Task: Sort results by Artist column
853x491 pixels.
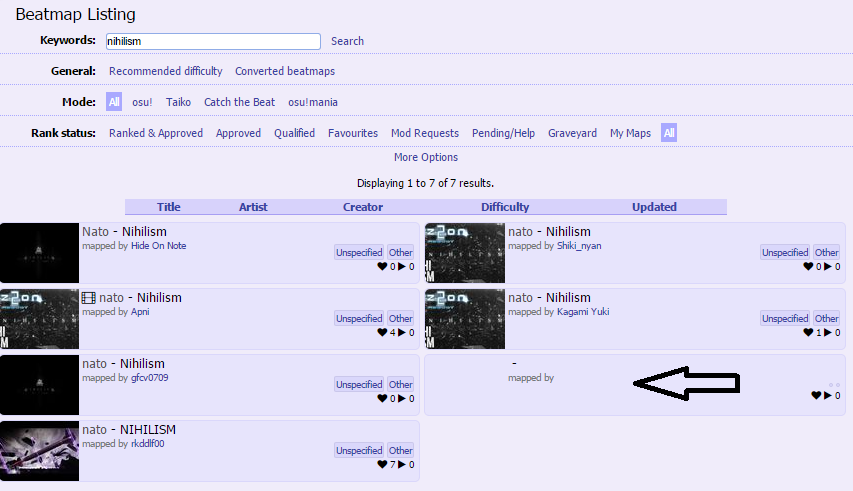Action: [x=253, y=207]
